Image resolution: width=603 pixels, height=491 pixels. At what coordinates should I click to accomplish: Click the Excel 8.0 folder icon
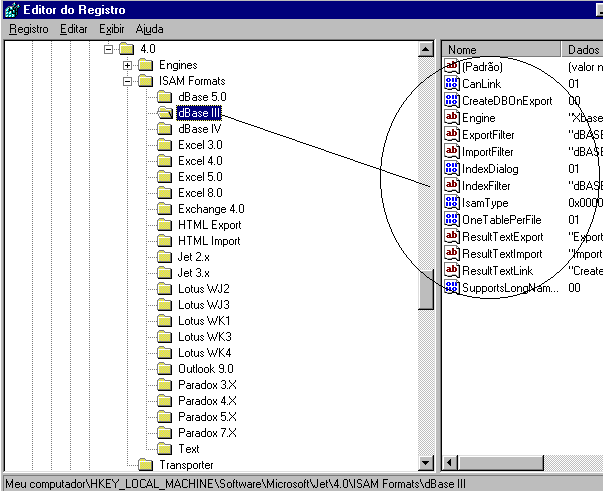click(x=165, y=193)
